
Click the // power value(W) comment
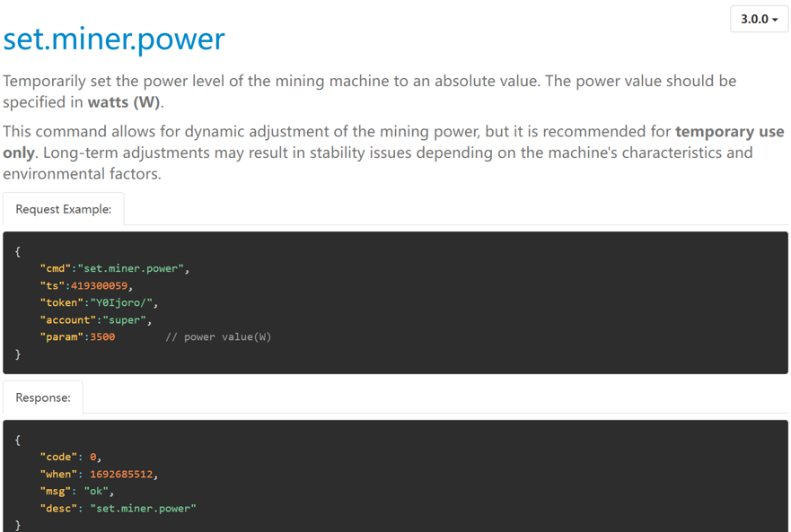(218, 336)
